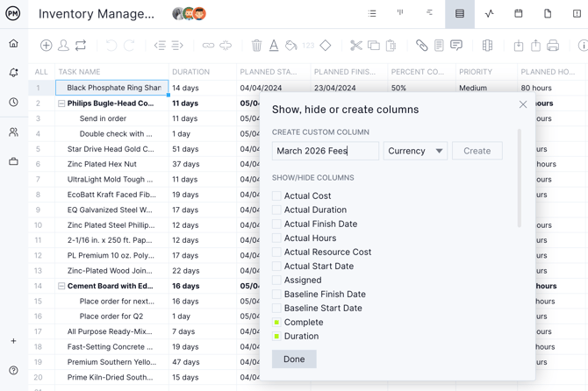Click the import download icon

519,46
